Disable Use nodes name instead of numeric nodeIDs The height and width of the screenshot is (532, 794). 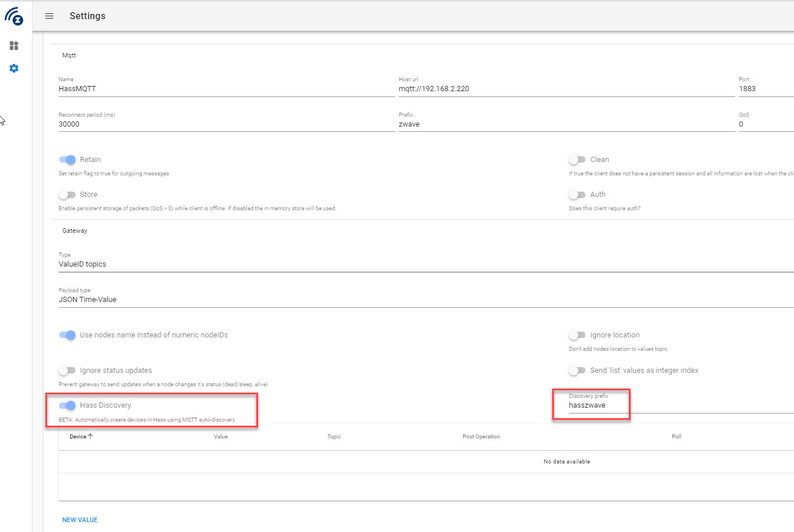(x=67, y=335)
